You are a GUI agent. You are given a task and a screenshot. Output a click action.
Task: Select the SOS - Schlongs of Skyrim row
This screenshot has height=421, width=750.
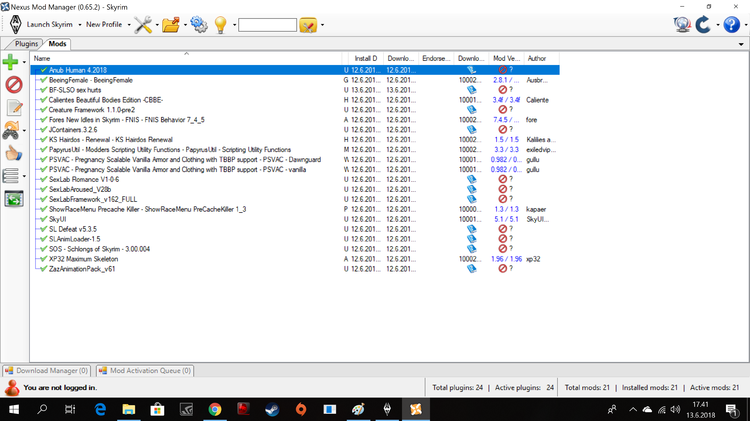tap(295, 249)
